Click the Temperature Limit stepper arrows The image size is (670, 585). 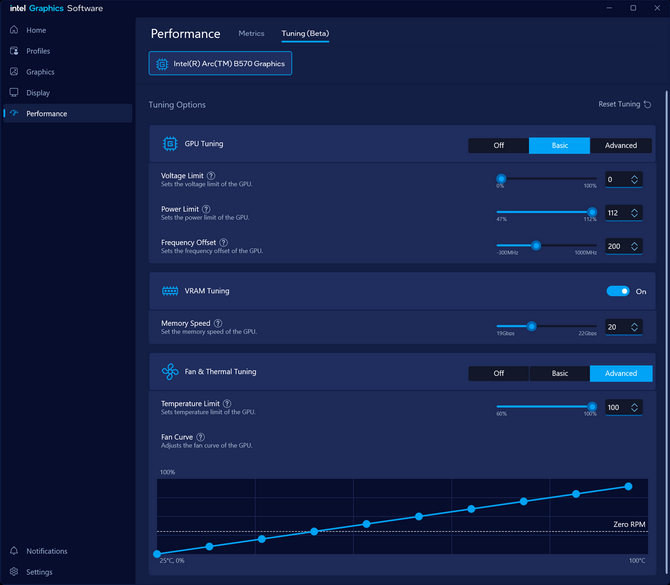click(635, 407)
